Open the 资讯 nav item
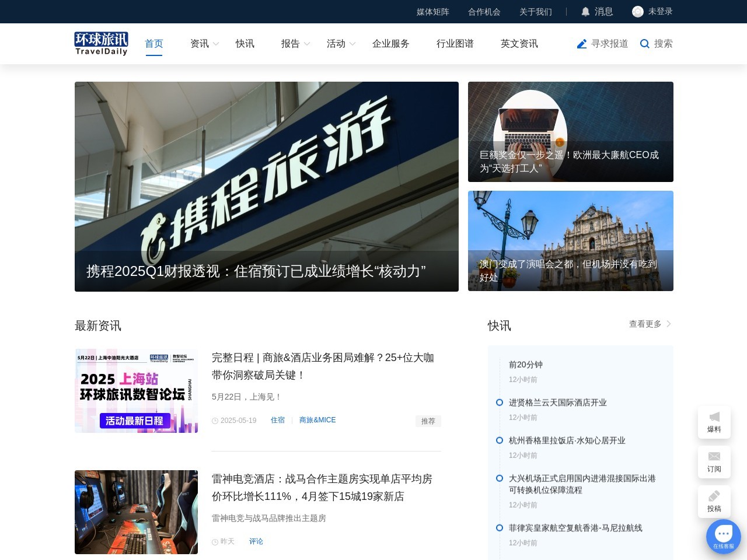747x560 pixels. [x=200, y=44]
